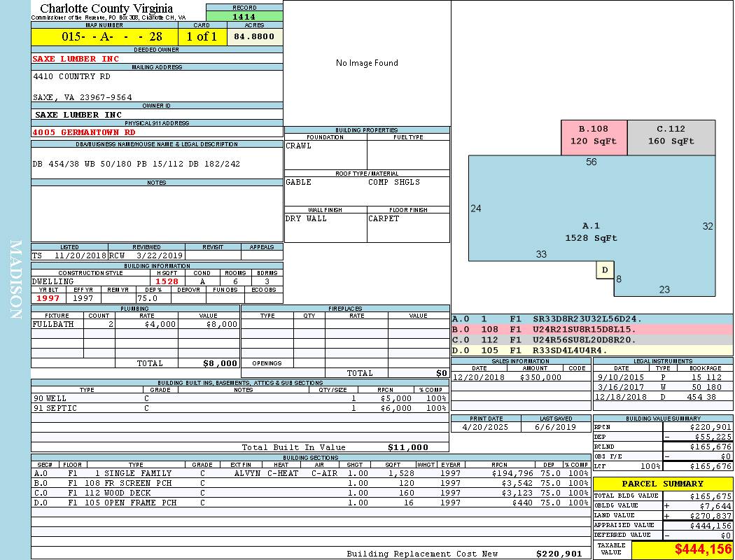Click sale date 12/20/2018
This screenshot has height=560, width=735.
[479, 377]
